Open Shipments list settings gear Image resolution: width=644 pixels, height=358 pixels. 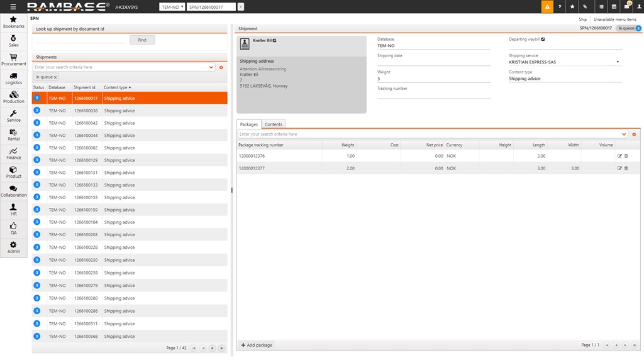[221, 67]
